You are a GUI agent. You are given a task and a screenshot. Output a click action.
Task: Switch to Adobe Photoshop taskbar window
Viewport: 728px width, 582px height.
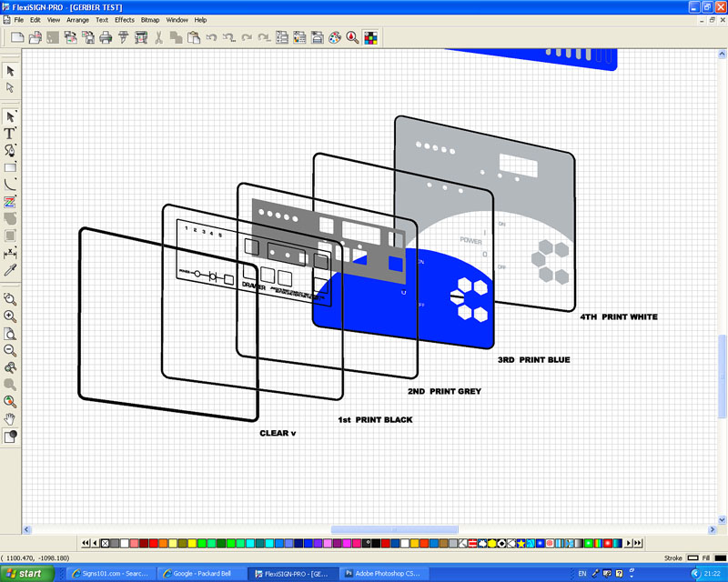[382, 574]
